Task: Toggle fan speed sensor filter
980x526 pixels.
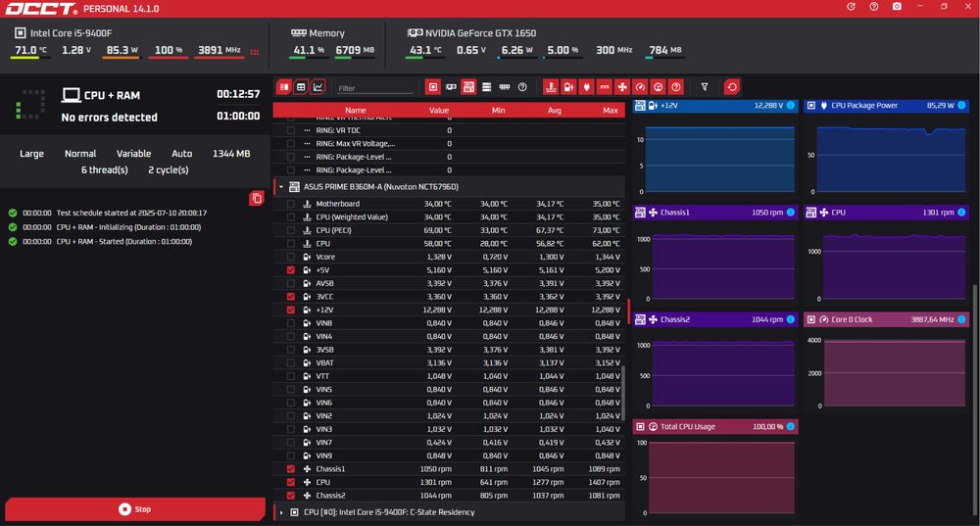Action: pyautogui.click(x=622, y=87)
